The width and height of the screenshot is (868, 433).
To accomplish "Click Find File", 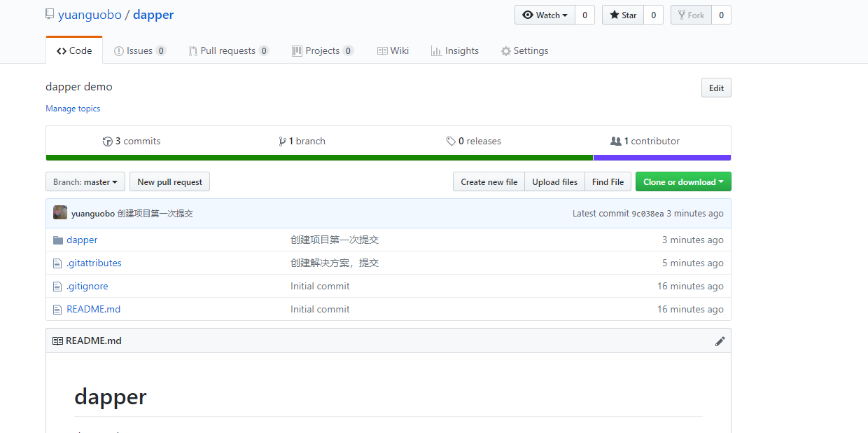I will point(608,182).
